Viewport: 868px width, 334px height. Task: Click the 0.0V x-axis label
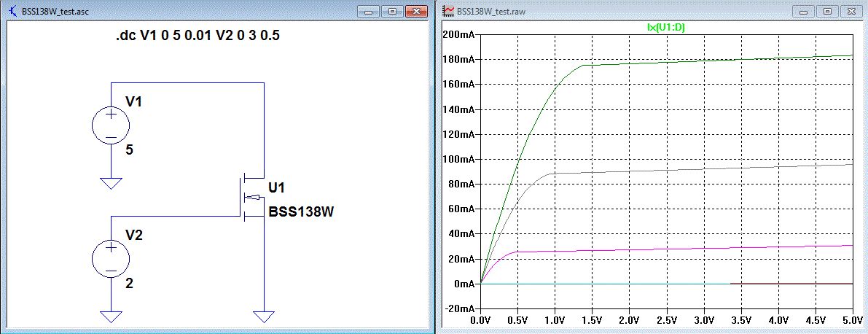tap(480, 320)
